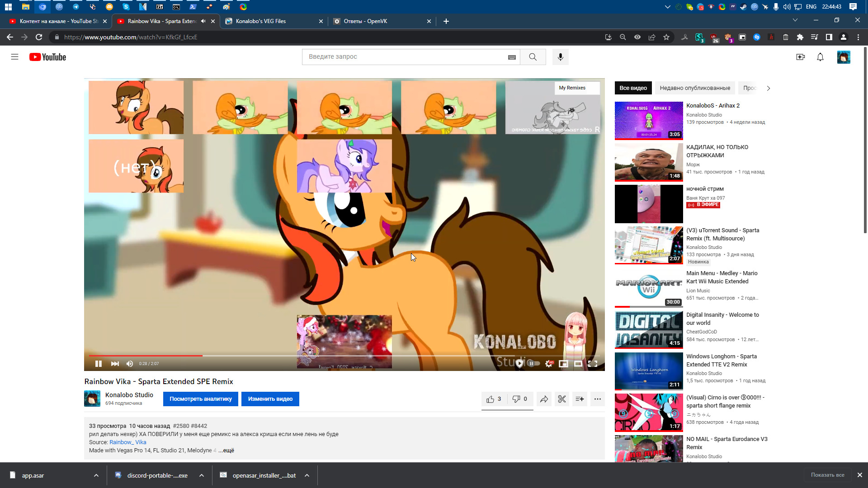Expand description with ...ещё
Image resolution: width=868 pixels, height=488 pixels.
pos(226,450)
